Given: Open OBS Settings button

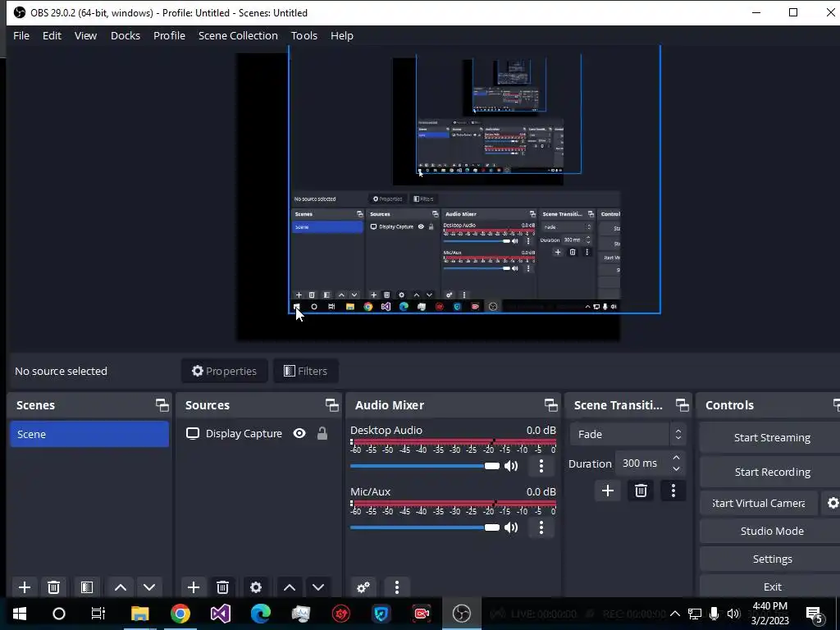Looking at the screenshot, I should [771, 559].
